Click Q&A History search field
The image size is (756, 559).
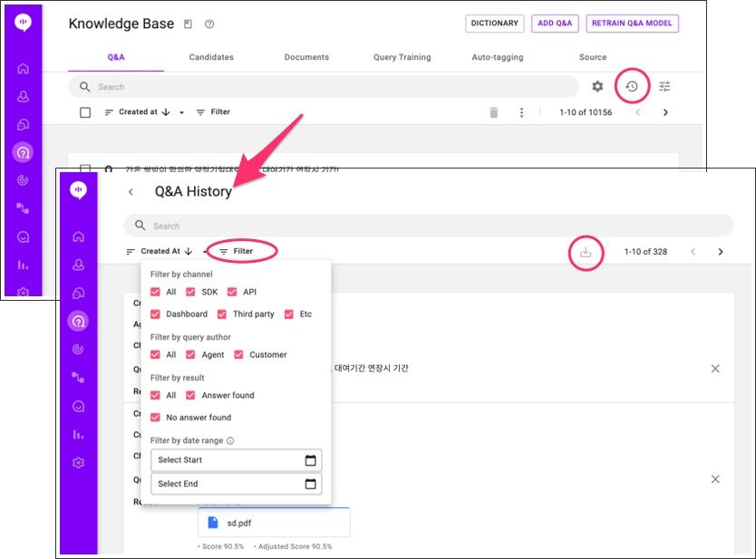[429, 226]
